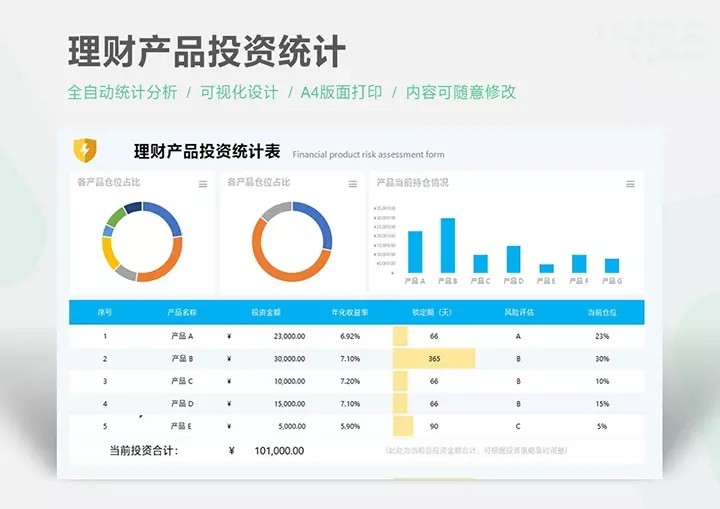Click the 产品 B bar in the bar chart
Screen dimensions: 720x509
448,245
